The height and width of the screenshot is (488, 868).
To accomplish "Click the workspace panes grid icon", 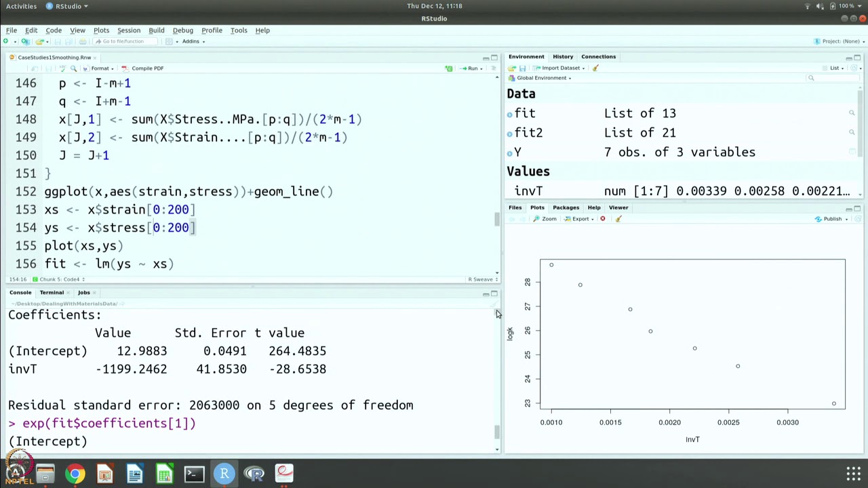I will click(x=170, y=41).
